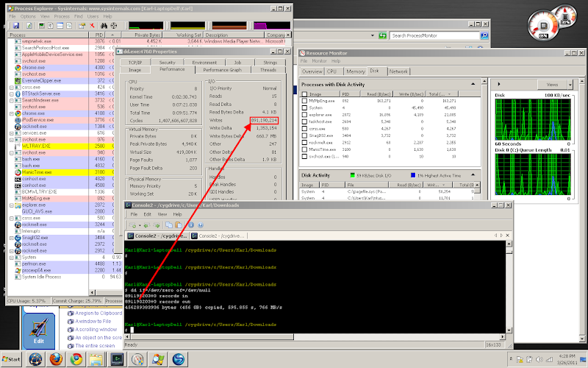The width and height of the screenshot is (588, 368).
Task: Collapse the explorer.exe tree node in Process Explorer
Action: 12,205
